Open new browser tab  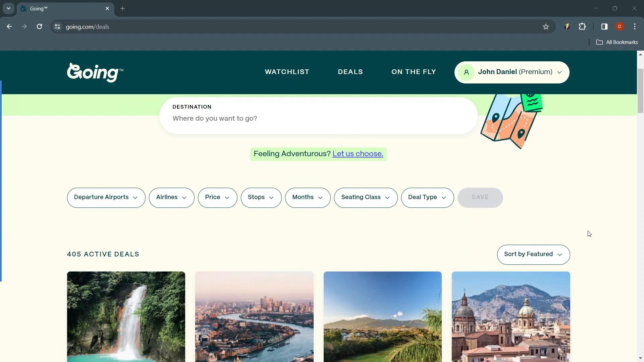pos(122,9)
